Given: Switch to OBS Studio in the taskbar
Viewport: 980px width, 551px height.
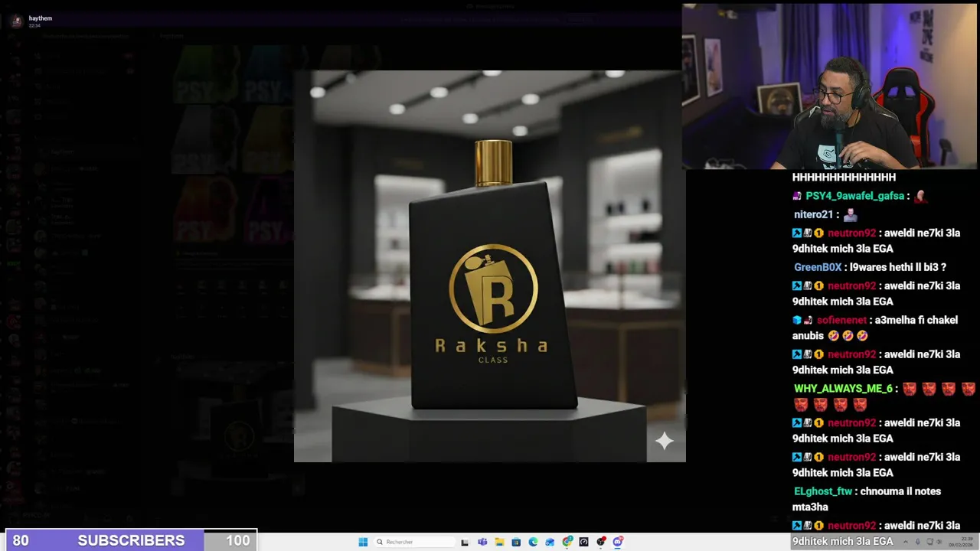Looking at the screenshot, I should tap(601, 542).
